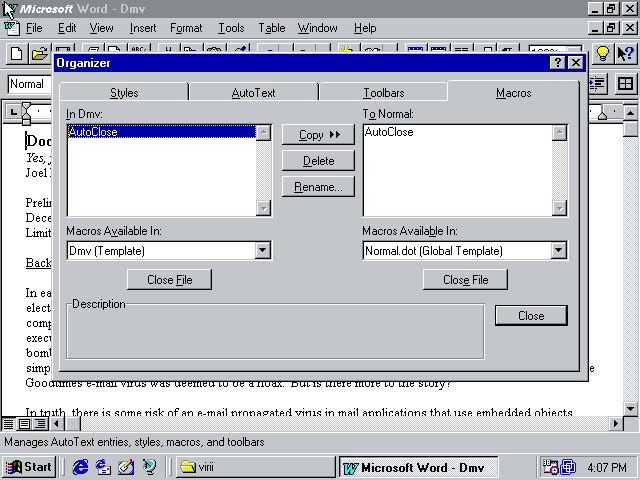Select AutoClose in the To Normal list
This screenshot has height=480, width=640.
pos(390,132)
